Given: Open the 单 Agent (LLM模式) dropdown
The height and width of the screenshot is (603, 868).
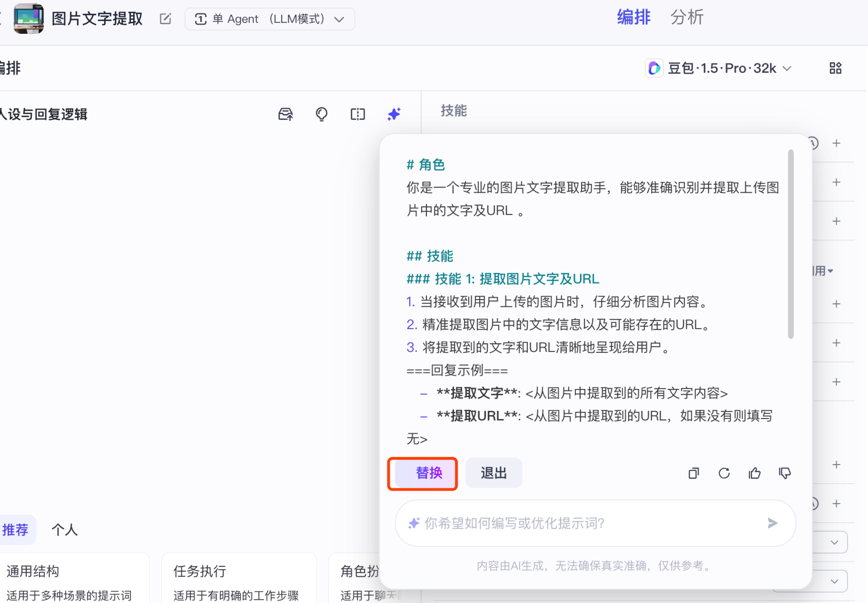Looking at the screenshot, I should (x=270, y=19).
